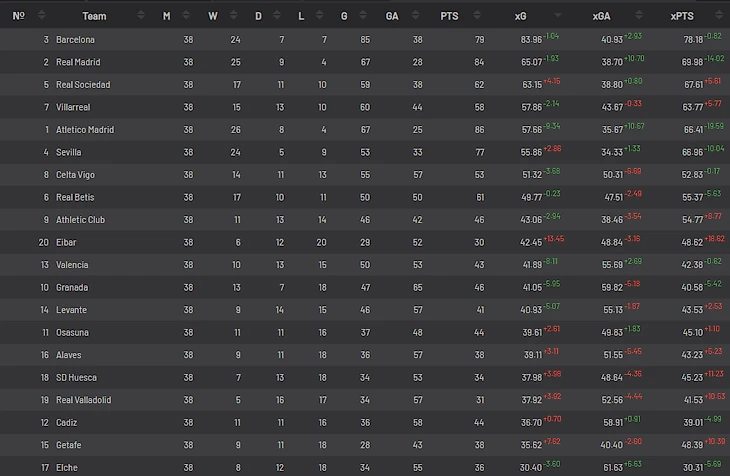The image size is (730, 476).
Task: Sort by W wins column header
Action: pyautogui.click(x=212, y=15)
